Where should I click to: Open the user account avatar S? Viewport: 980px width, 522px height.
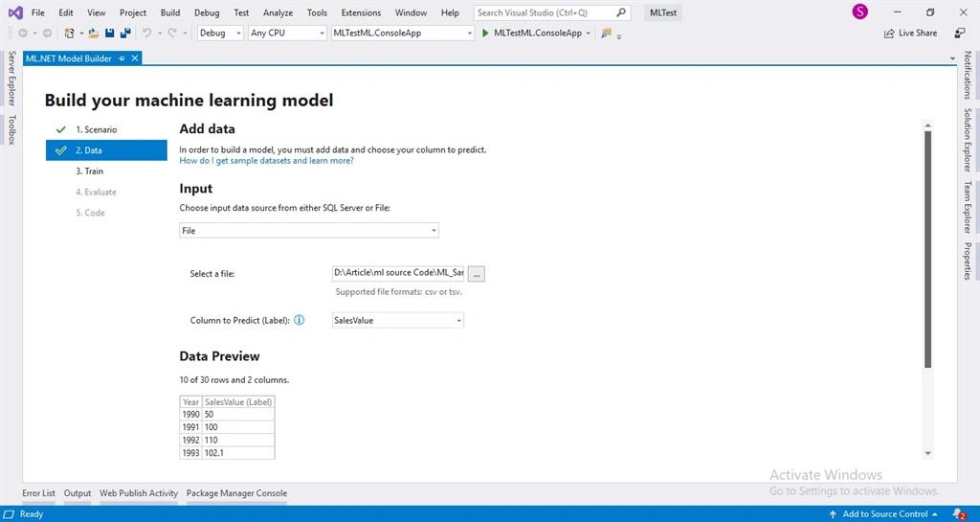click(860, 11)
